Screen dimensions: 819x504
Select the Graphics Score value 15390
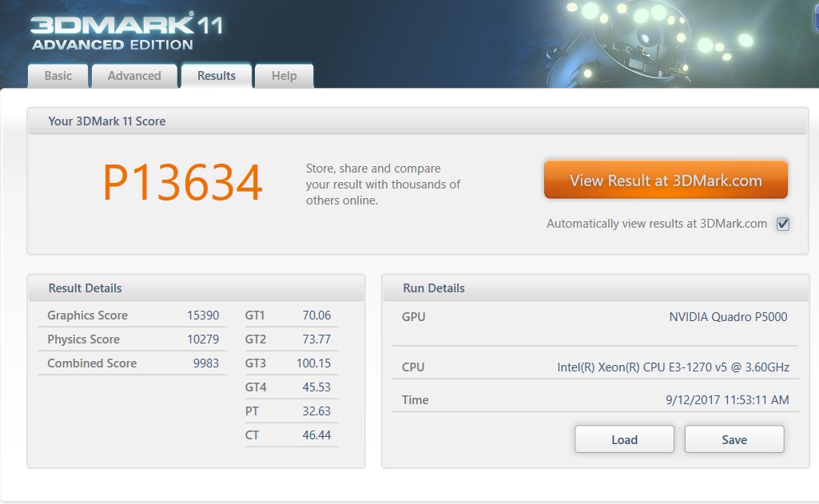[203, 315]
